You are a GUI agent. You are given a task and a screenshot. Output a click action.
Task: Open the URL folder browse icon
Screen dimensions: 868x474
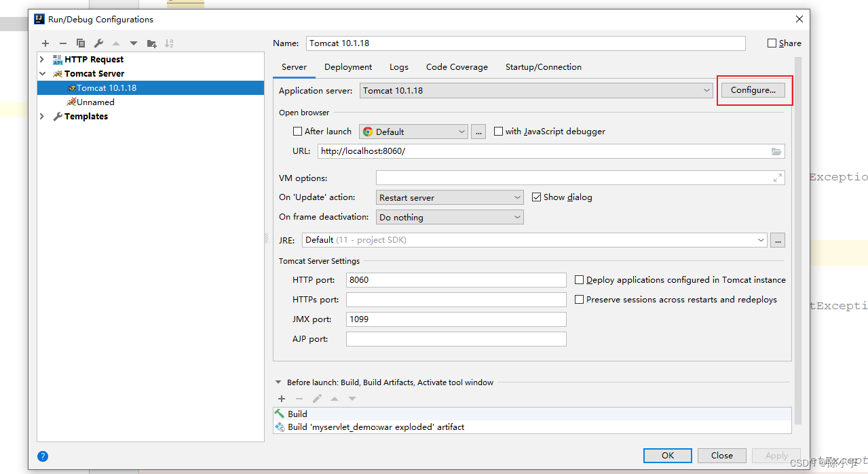(776, 151)
